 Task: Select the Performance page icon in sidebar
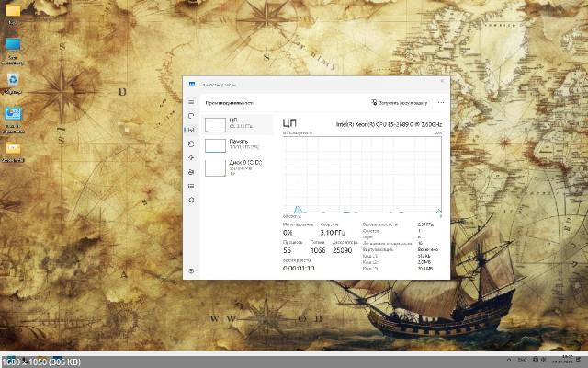coord(191,131)
